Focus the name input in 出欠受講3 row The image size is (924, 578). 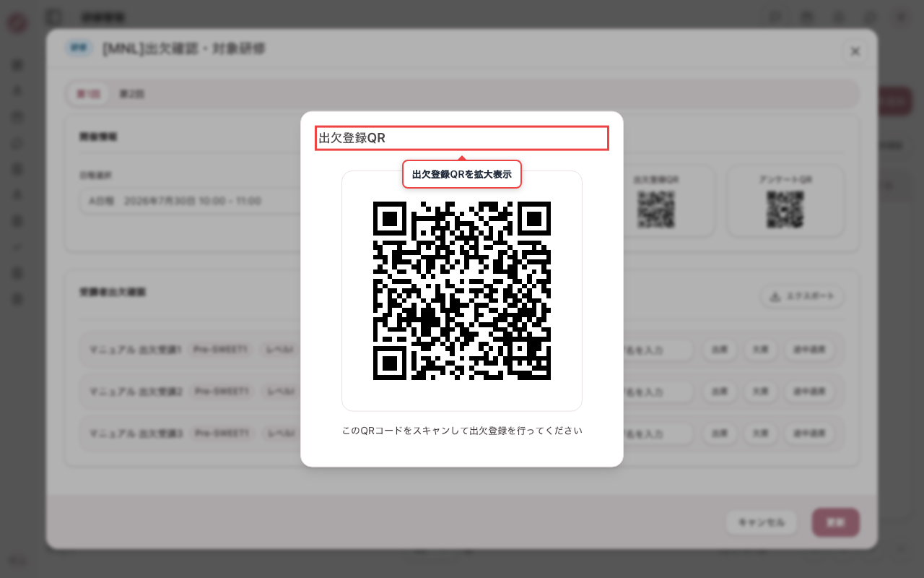tap(657, 434)
